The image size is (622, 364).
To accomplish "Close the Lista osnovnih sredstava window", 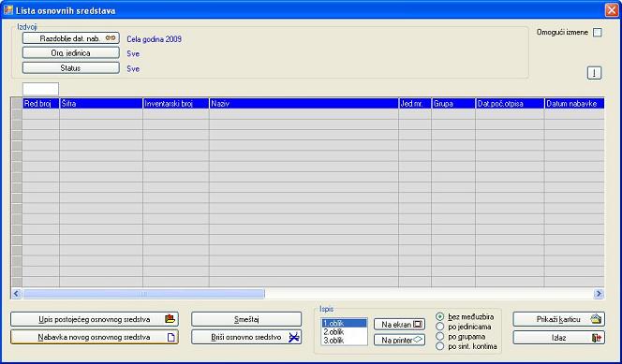I will [x=612, y=10].
